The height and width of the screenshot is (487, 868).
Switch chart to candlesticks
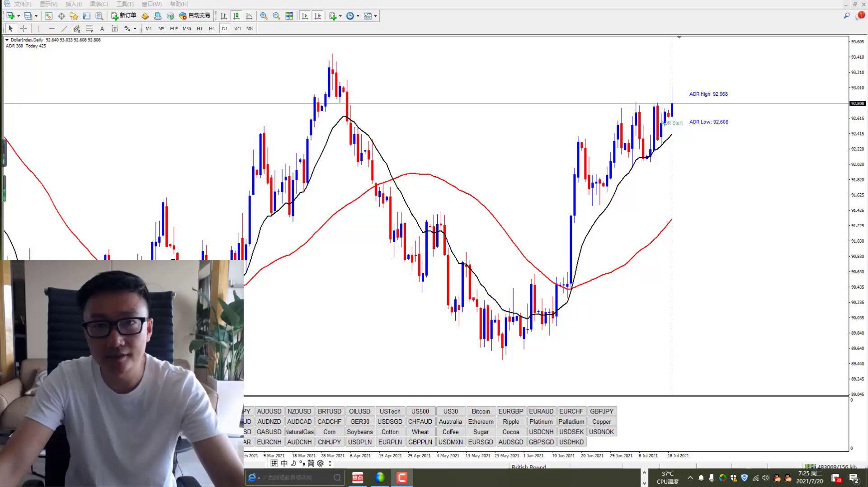[x=236, y=16]
